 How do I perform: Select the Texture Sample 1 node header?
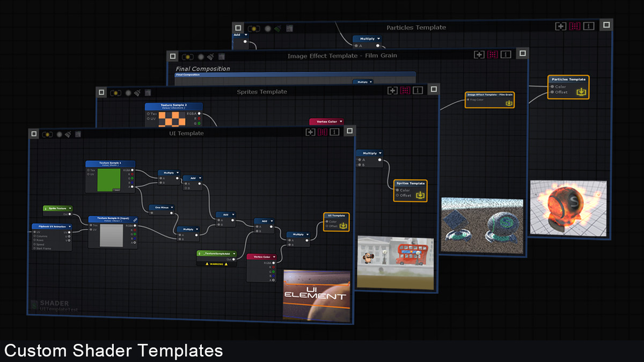(110, 163)
